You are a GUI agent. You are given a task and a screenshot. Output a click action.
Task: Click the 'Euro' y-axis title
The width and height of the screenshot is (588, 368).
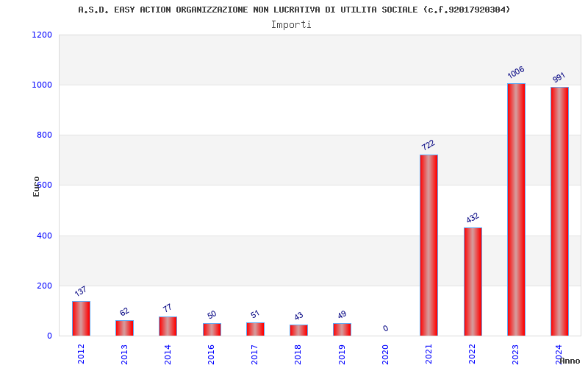click(36, 187)
